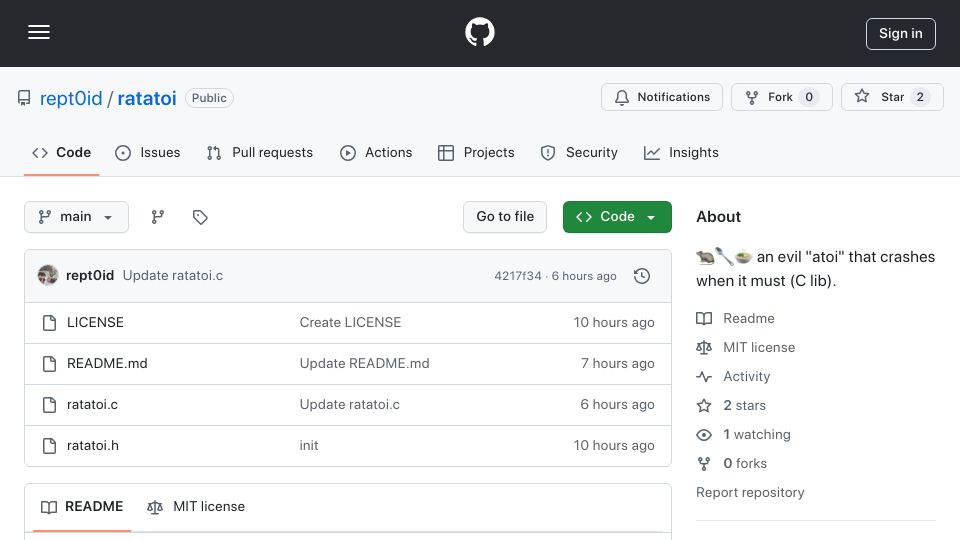The height and width of the screenshot is (540, 960).
Task: Click the file icon next to ratatoi.h
Action: 50,446
